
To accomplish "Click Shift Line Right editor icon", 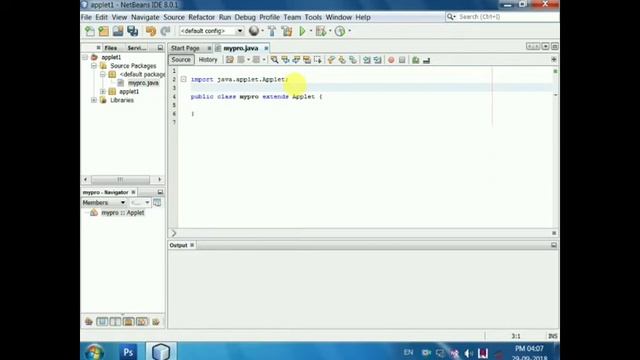I will (378, 60).
